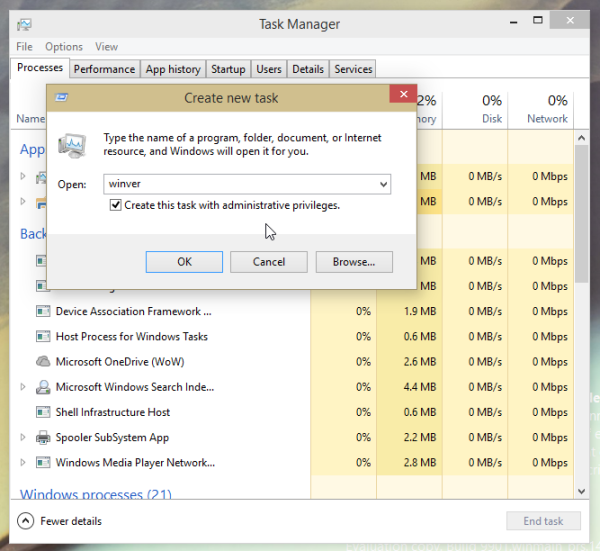Switch to the Performance tab
The height and width of the screenshot is (551, 600).
pyautogui.click(x=104, y=69)
